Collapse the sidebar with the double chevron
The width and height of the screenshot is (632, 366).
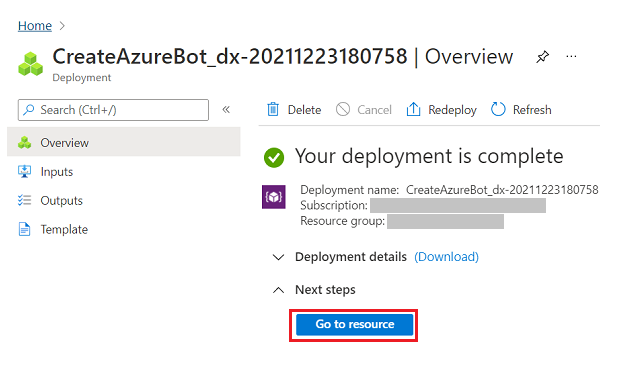pyautogui.click(x=226, y=110)
